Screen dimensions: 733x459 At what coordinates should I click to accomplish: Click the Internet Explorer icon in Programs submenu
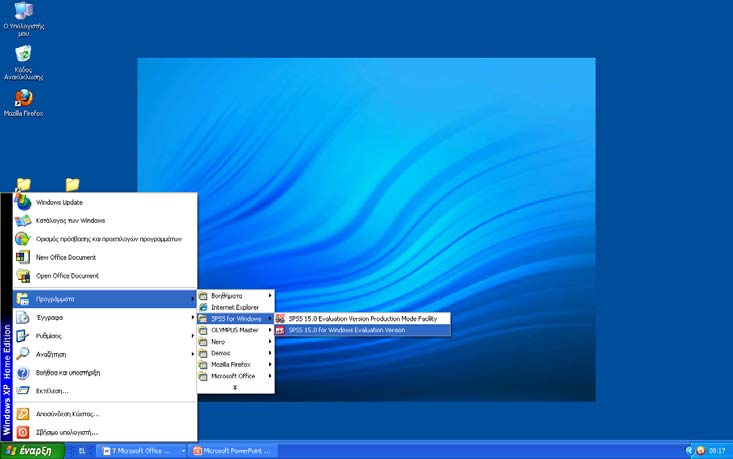(x=203, y=307)
